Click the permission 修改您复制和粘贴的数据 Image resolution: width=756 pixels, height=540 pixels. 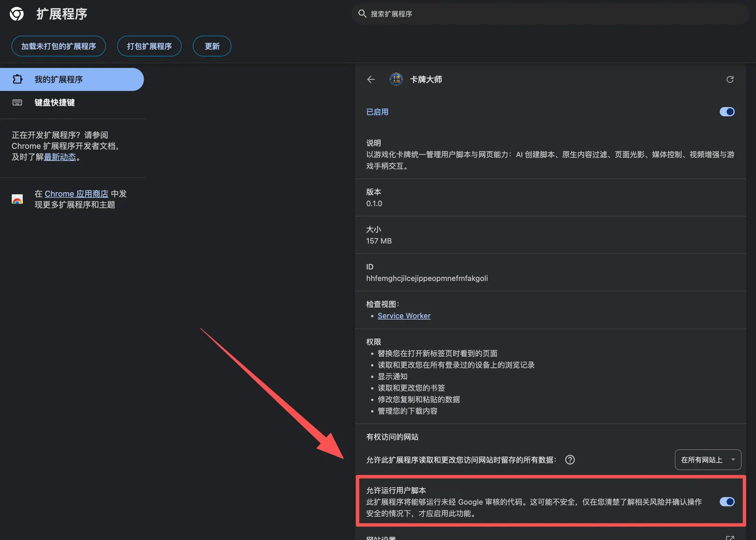pyautogui.click(x=419, y=399)
